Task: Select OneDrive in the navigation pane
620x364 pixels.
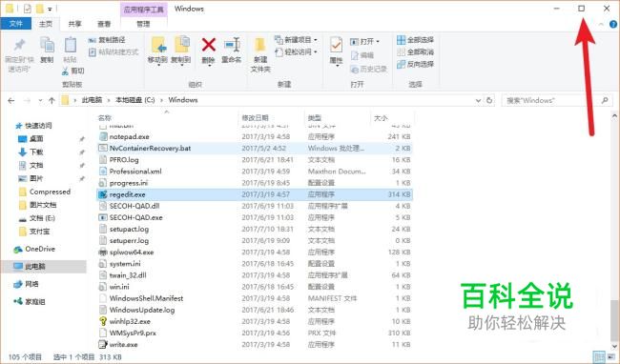Action: (34, 249)
